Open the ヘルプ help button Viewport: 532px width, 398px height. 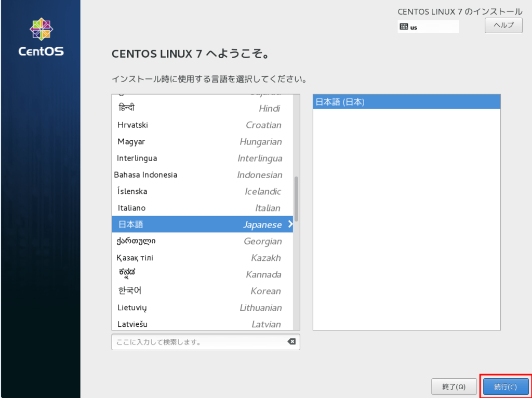coord(503,25)
